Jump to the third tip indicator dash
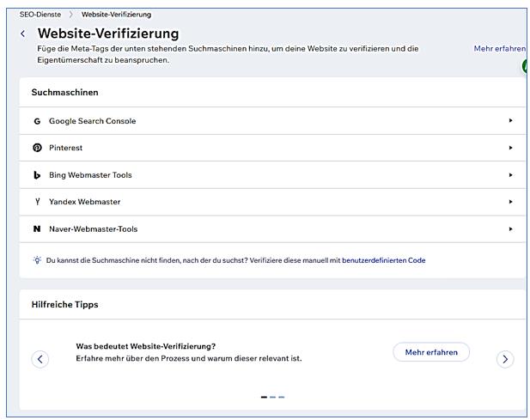Viewport: 530px width, 420px height. coord(281,397)
